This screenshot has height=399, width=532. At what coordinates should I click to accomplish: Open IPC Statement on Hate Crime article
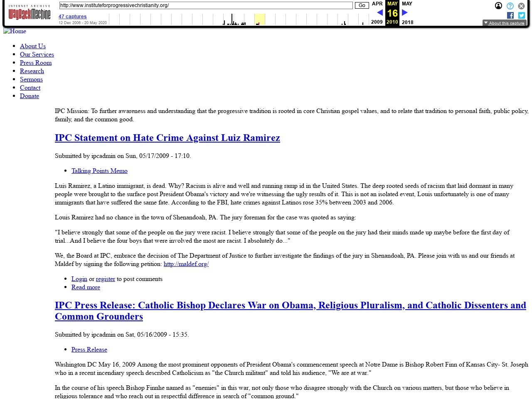(167, 138)
